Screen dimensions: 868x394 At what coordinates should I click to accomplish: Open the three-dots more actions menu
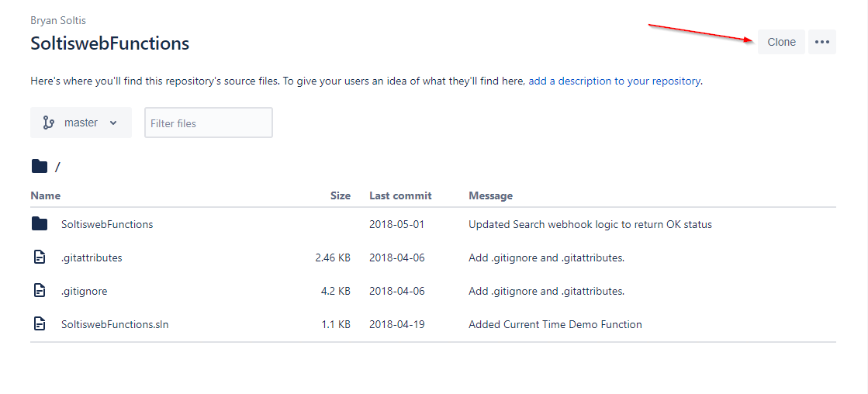[x=822, y=42]
